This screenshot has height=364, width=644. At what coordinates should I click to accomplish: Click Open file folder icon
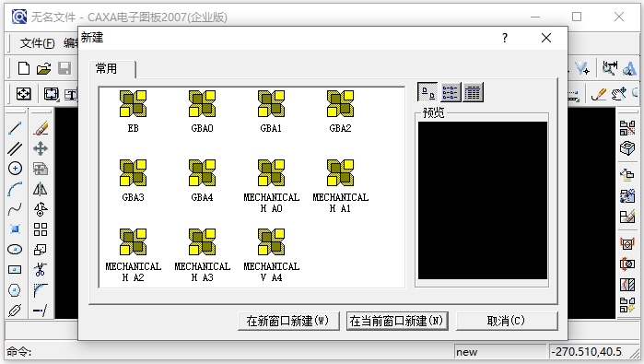43,68
